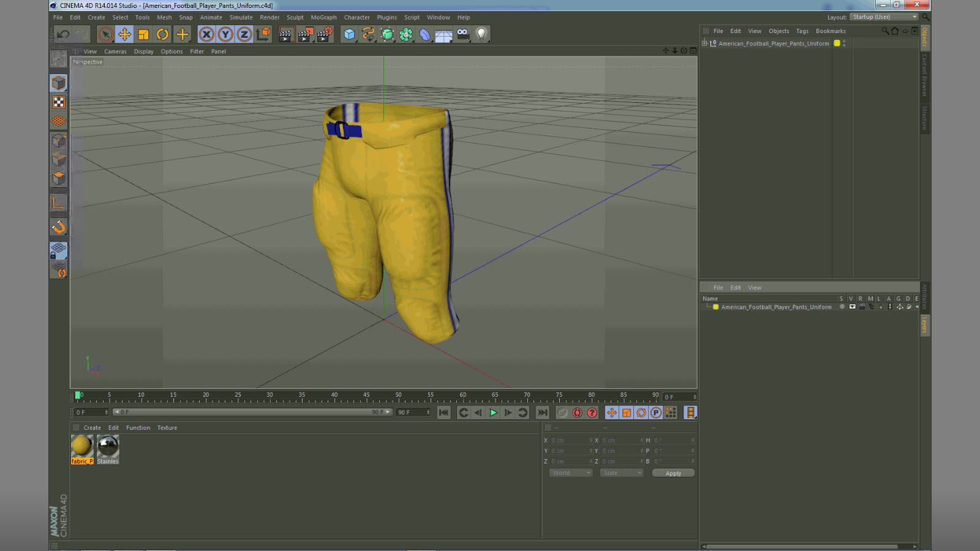Activate the Rotate tool in top toolbar
Image resolution: width=980 pixels, height=551 pixels.
coord(162,34)
